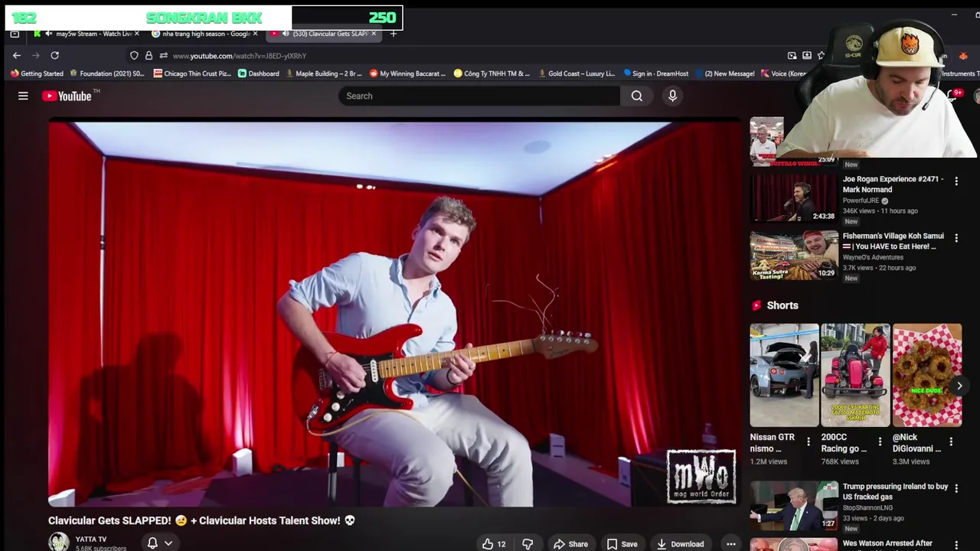This screenshot has height=551, width=980.
Task: Close the Clavicular Gets SLAPPED tab
Action: coord(374,34)
